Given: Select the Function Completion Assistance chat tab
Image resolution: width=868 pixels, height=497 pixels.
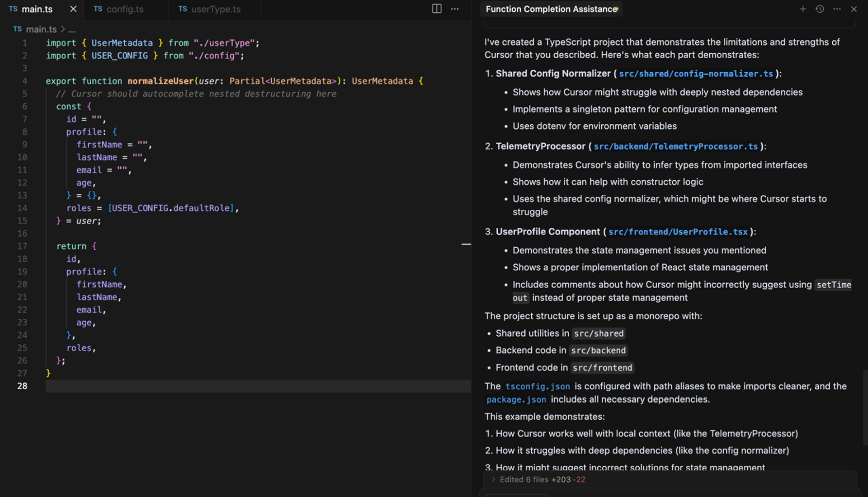Looking at the screenshot, I should [552, 9].
